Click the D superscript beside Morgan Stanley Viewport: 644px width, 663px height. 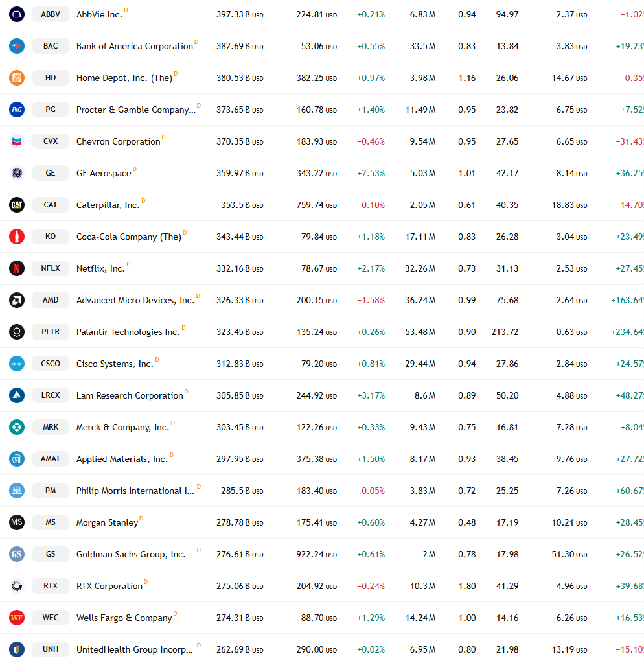[x=141, y=518]
